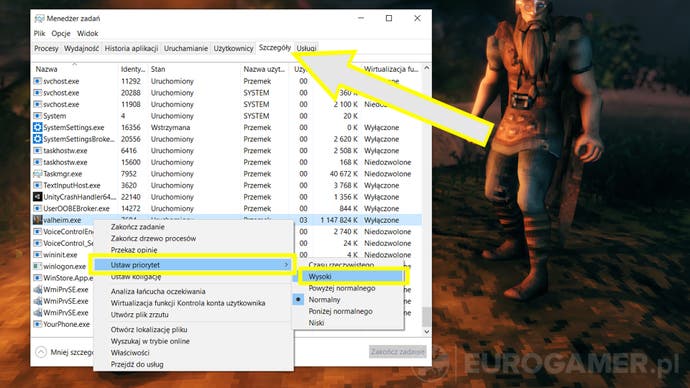Click the scrollbar down arrow
This screenshot has height=388, width=690.
(426, 331)
